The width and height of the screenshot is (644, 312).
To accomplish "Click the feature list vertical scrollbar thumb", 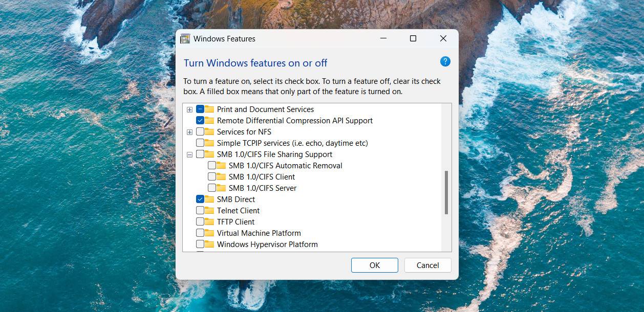I will (x=446, y=192).
